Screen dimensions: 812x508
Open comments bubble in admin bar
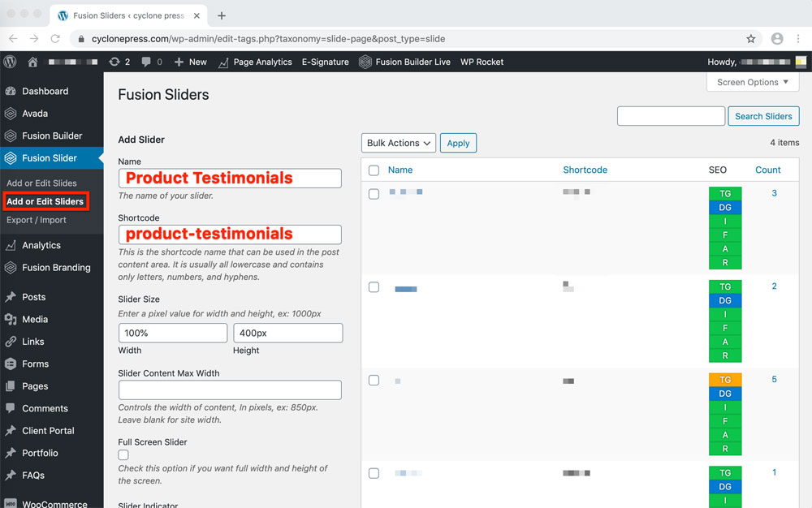point(146,62)
